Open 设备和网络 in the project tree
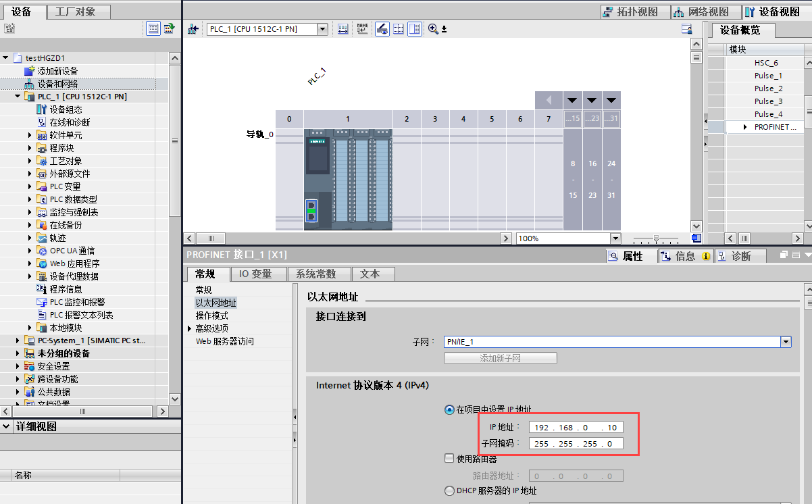Viewport: 812px width, 504px height. click(57, 84)
